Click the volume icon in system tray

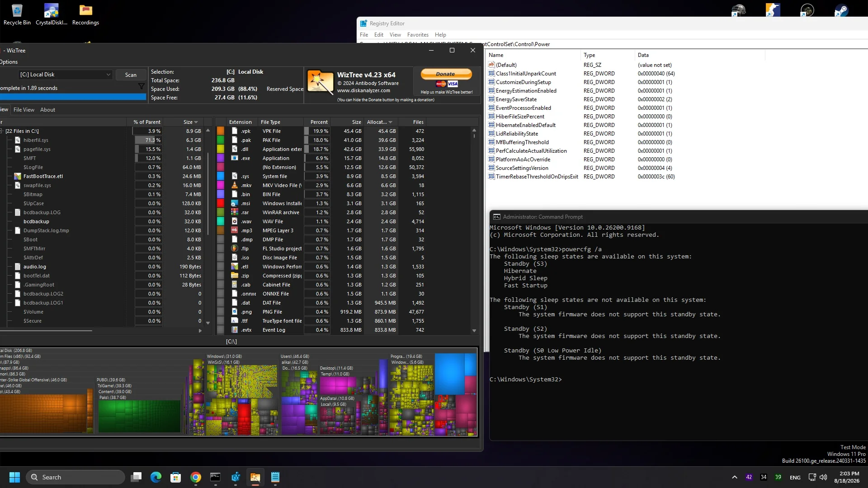823,477
